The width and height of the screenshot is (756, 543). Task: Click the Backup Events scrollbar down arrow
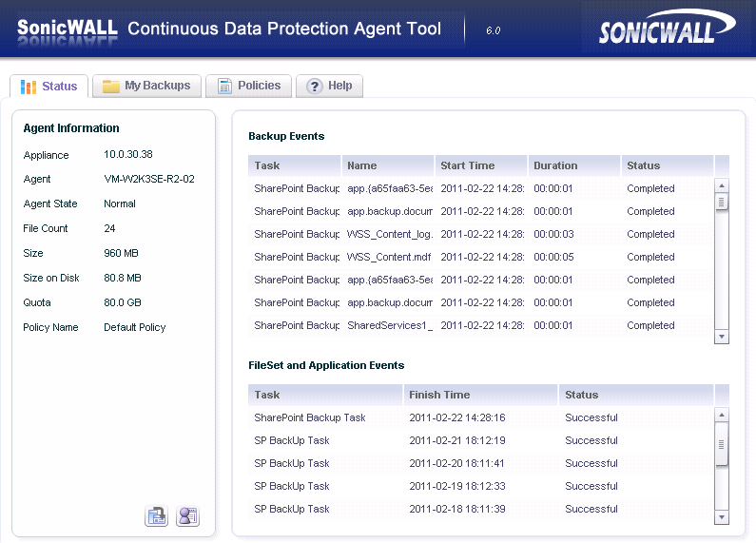tap(721, 337)
